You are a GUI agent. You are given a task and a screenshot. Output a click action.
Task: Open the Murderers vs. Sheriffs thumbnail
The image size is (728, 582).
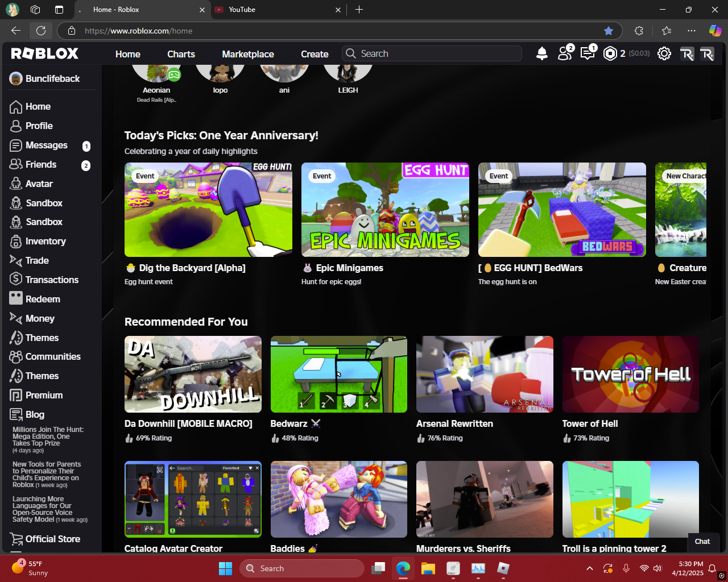click(485, 499)
